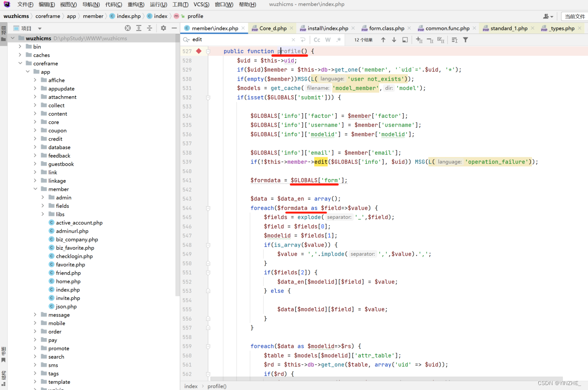
Task: Click the expand all icon in project panel
Action: [x=139, y=28]
